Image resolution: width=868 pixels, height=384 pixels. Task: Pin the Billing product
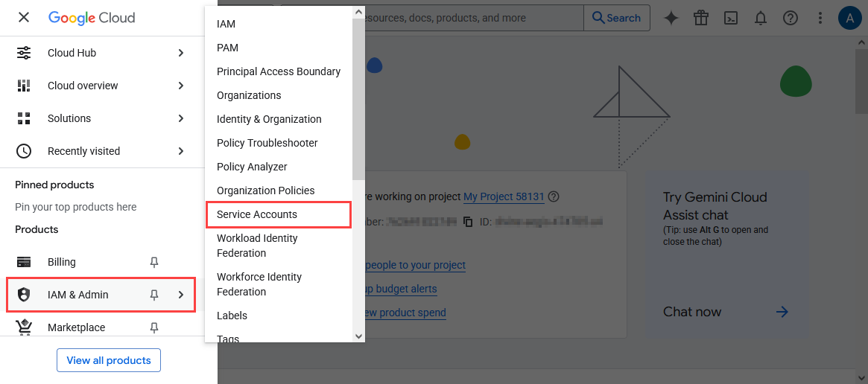click(x=154, y=262)
